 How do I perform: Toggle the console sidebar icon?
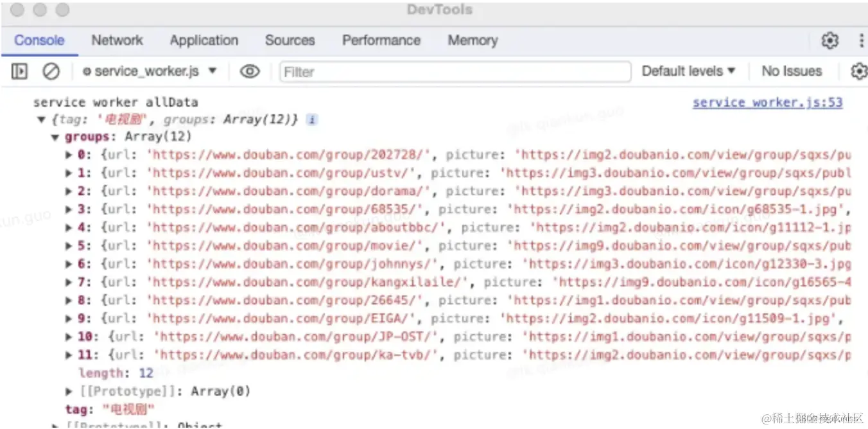(x=20, y=71)
